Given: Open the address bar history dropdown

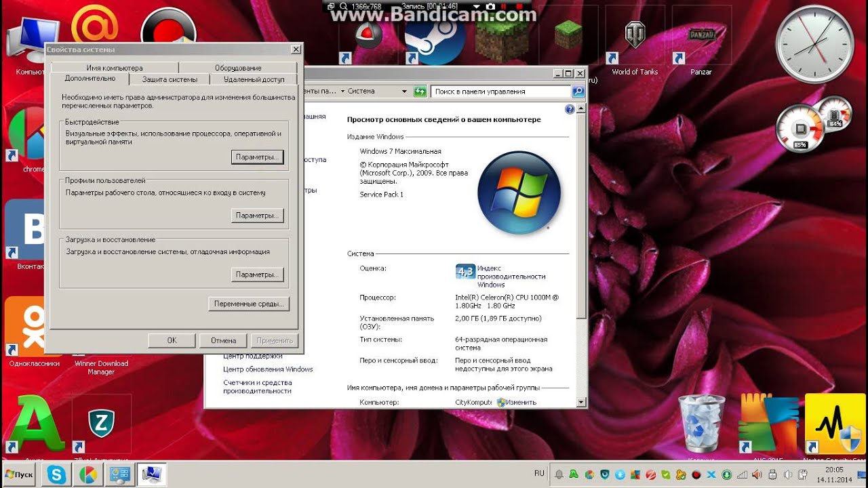Looking at the screenshot, I should point(404,91).
